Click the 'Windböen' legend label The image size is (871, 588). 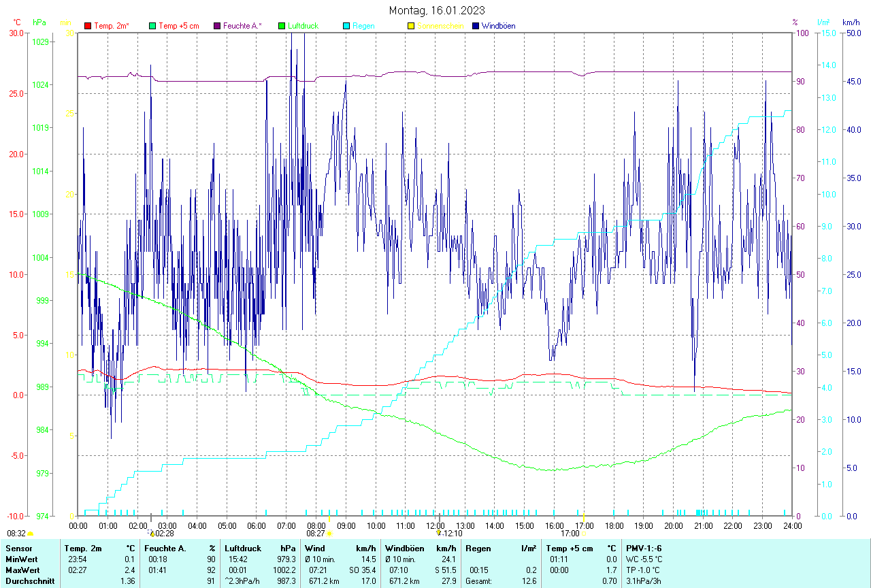coord(499,26)
